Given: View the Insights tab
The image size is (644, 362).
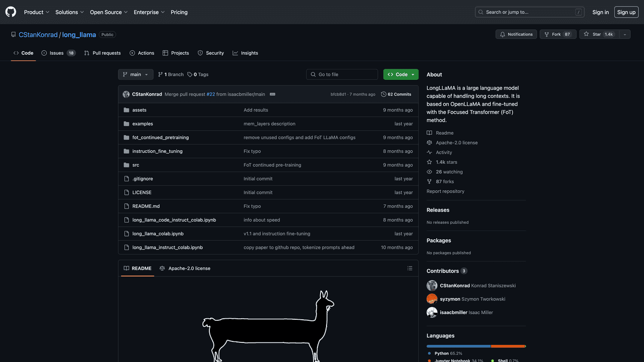Looking at the screenshot, I should click(x=245, y=53).
